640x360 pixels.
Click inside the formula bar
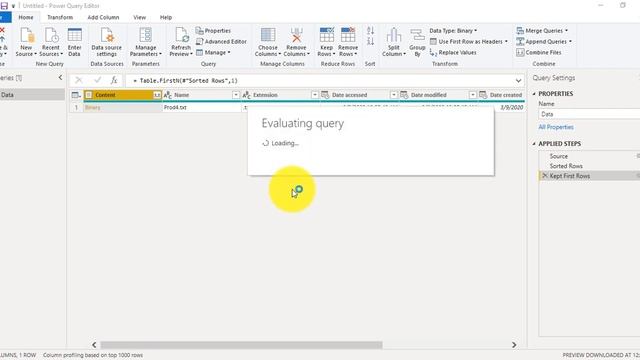point(320,81)
